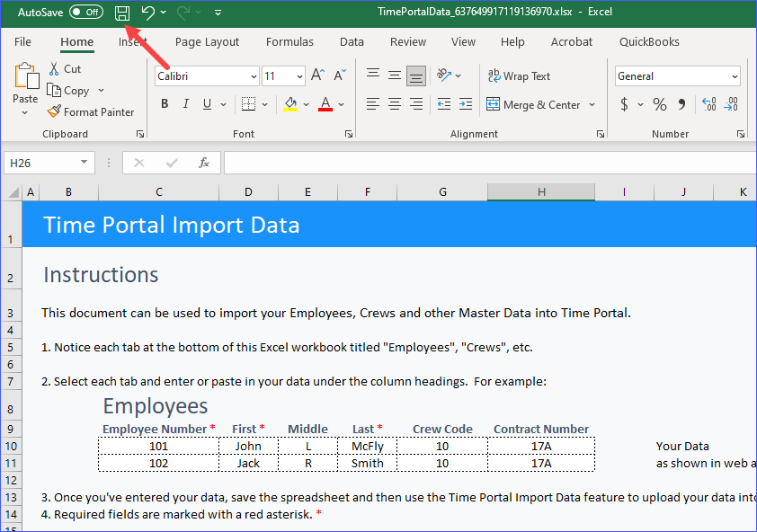
Task: Click Accounting Number Format dollar icon
Action: [x=624, y=104]
